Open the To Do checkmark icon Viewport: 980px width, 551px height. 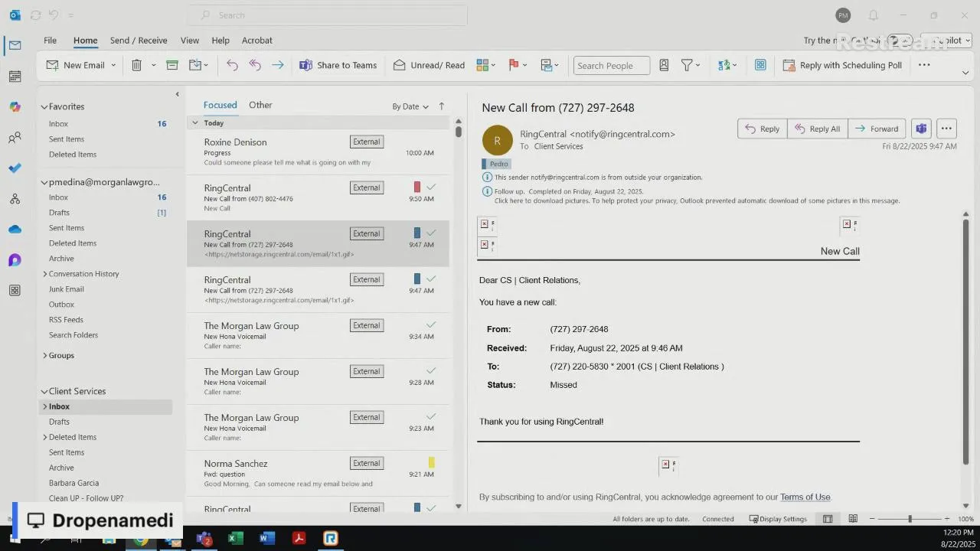(x=15, y=168)
